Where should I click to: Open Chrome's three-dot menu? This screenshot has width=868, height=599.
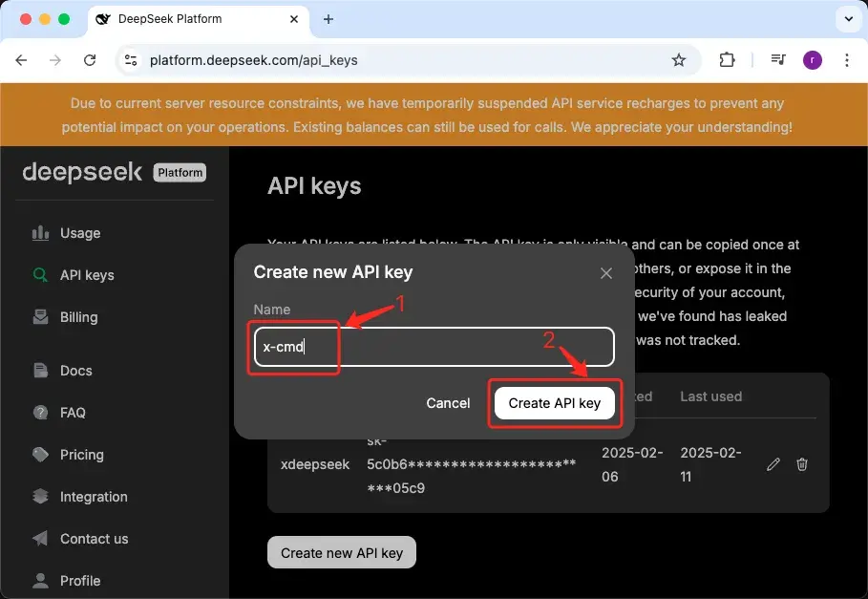[847, 59]
